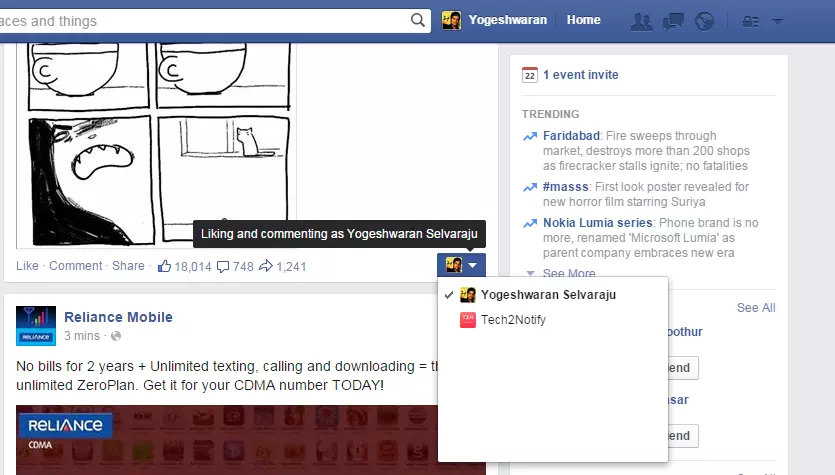Open Privacy Shortcuts lock icon
Viewport: 835px width, 475px height.
coord(751,21)
